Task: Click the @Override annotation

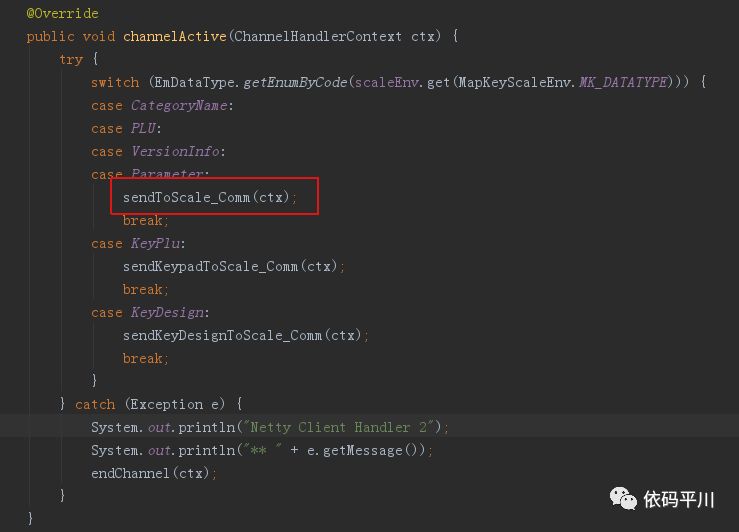Action: [x=62, y=13]
